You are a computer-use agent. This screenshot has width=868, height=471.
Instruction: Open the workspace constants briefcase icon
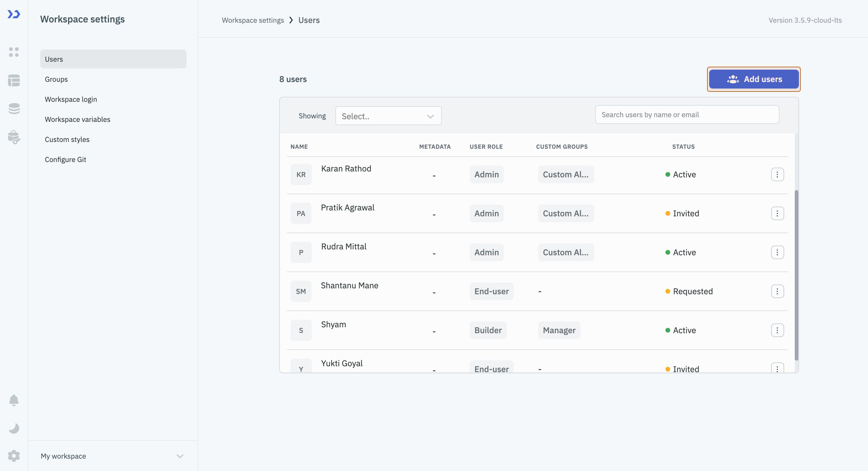pyautogui.click(x=14, y=137)
